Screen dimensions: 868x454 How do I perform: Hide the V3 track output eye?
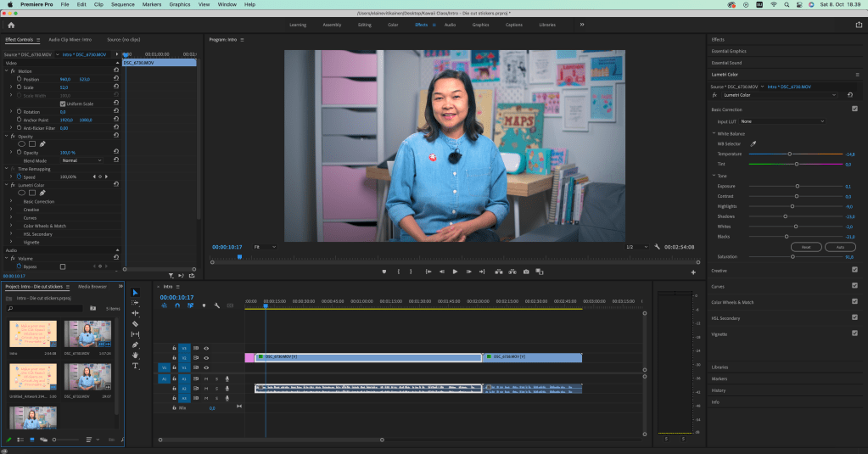point(206,348)
